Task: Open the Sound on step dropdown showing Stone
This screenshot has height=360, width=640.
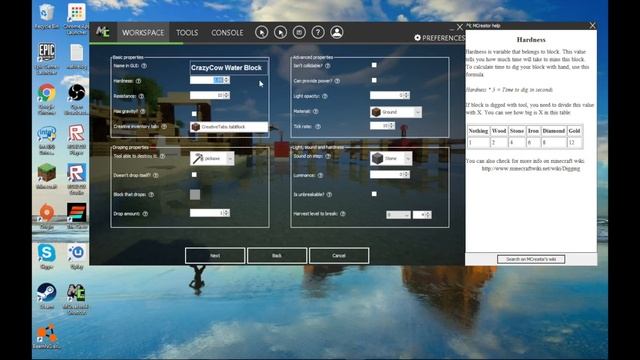Action: [391, 158]
